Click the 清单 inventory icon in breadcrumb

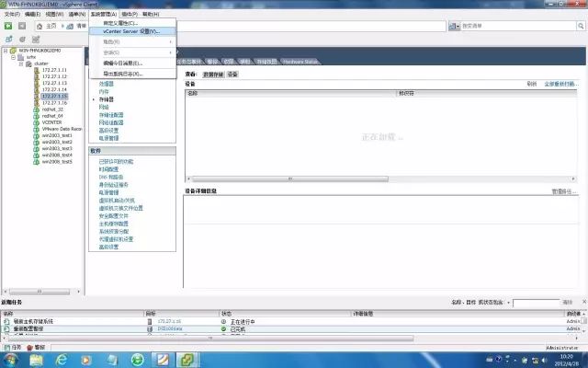(70, 27)
